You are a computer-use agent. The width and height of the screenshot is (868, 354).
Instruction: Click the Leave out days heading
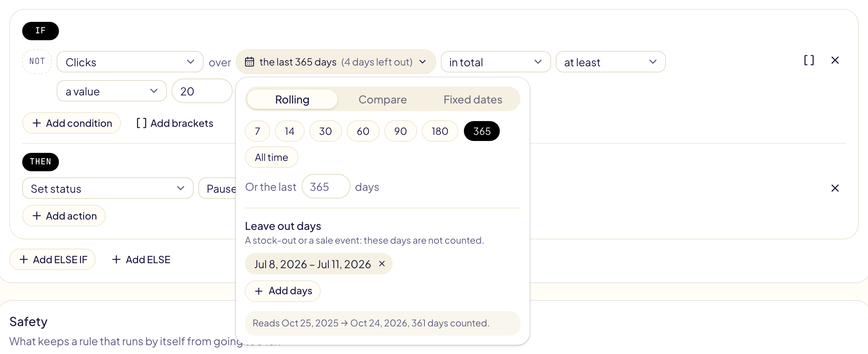click(283, 226)
